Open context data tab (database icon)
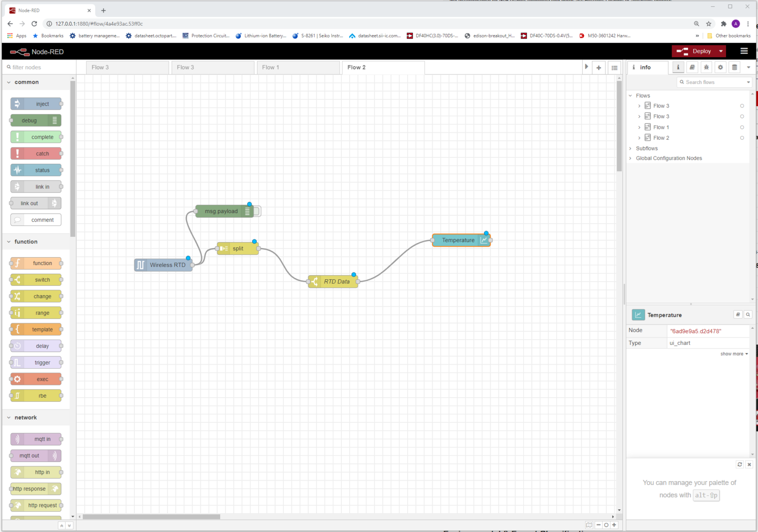This screenshot has height=532, width=758. coord(734,67)
